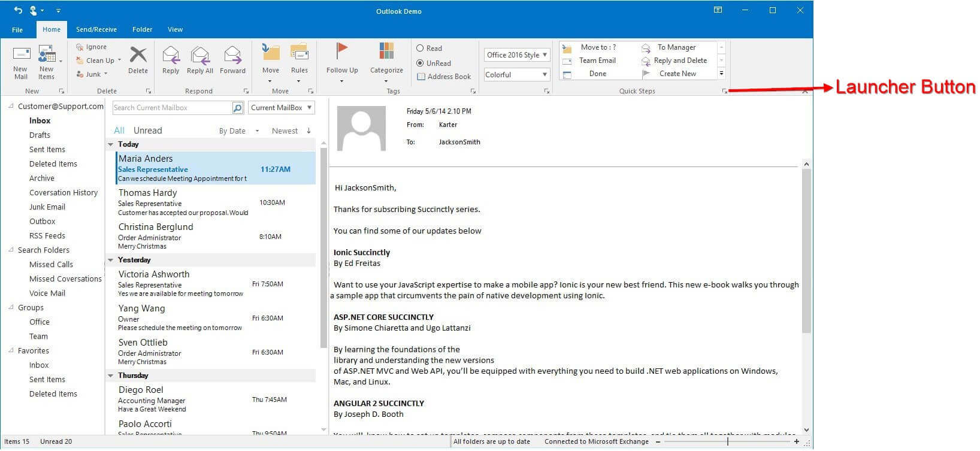980x451 pixels.
Task: Click the Reply All icon
Action: (199, 55)
